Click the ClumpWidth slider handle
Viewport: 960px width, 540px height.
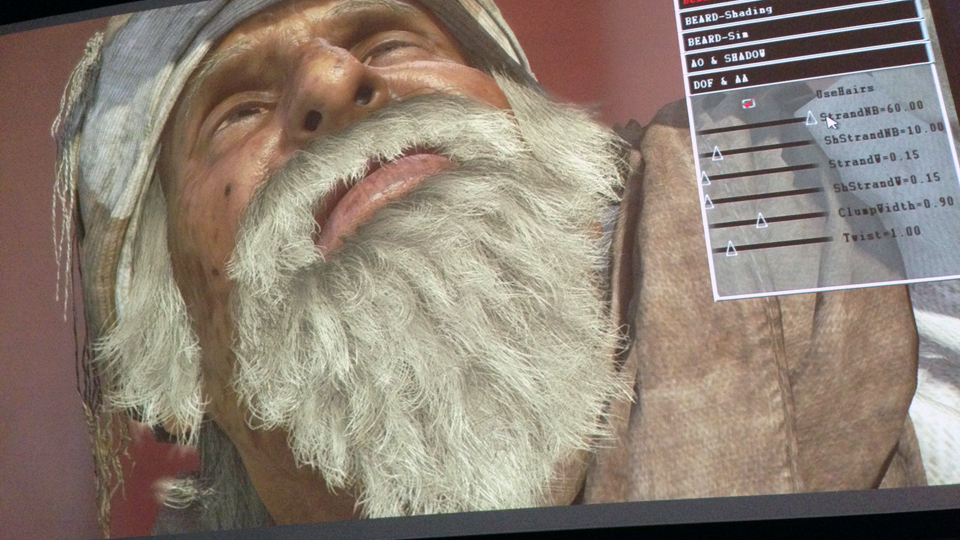pyautogui.click(x=761, y=220)
